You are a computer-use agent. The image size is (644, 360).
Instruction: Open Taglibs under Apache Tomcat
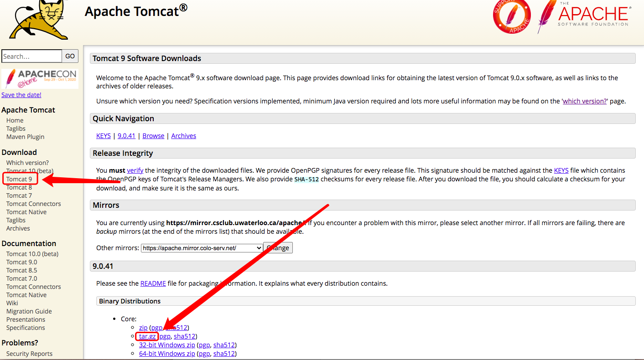coord(16,129)
